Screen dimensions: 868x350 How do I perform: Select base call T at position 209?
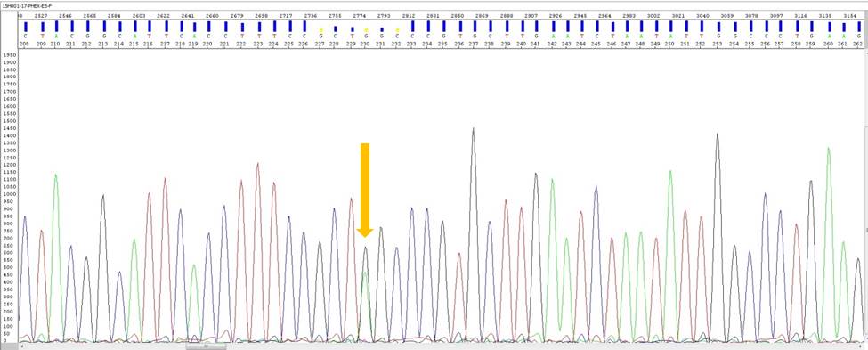pyautogui.click(x=42, y=37)
